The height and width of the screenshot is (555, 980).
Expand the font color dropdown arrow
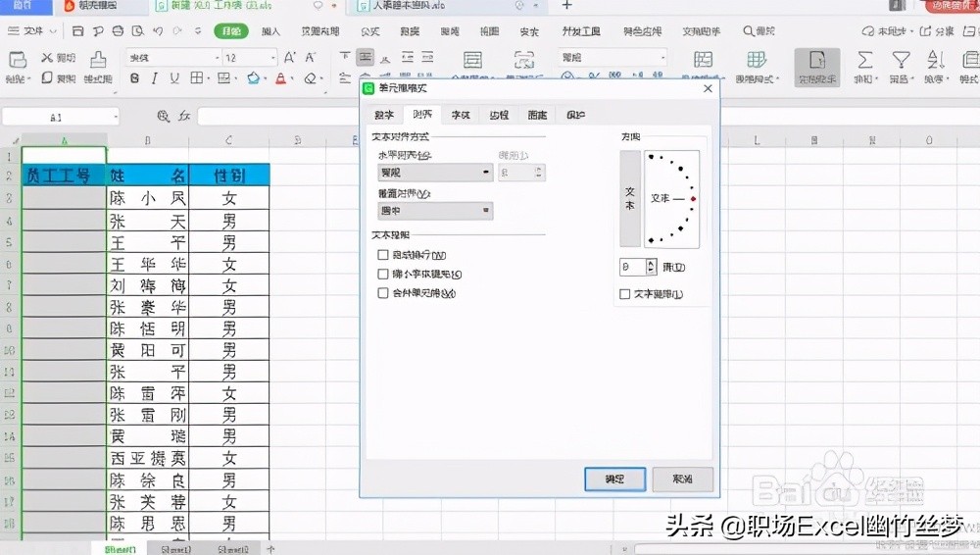pos(292,78)
